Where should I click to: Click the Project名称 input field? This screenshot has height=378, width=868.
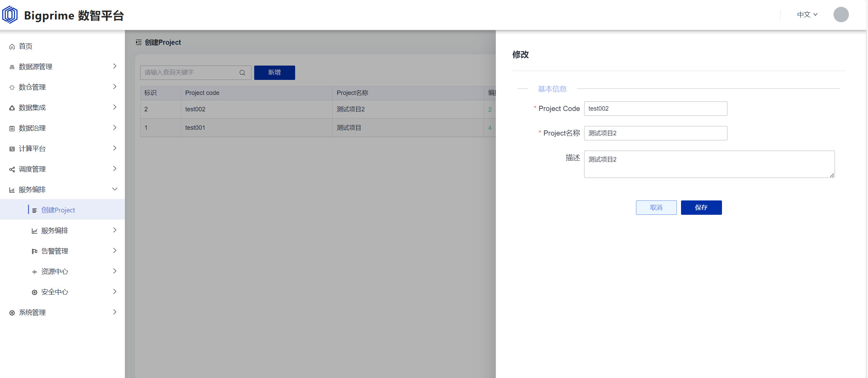pos(655,133)
